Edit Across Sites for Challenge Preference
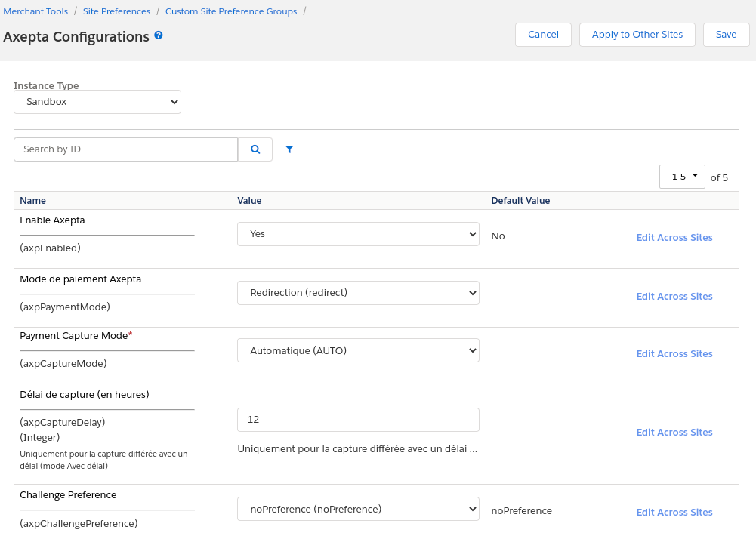Viewport: 756px width, 536px height. click(674, 513)
